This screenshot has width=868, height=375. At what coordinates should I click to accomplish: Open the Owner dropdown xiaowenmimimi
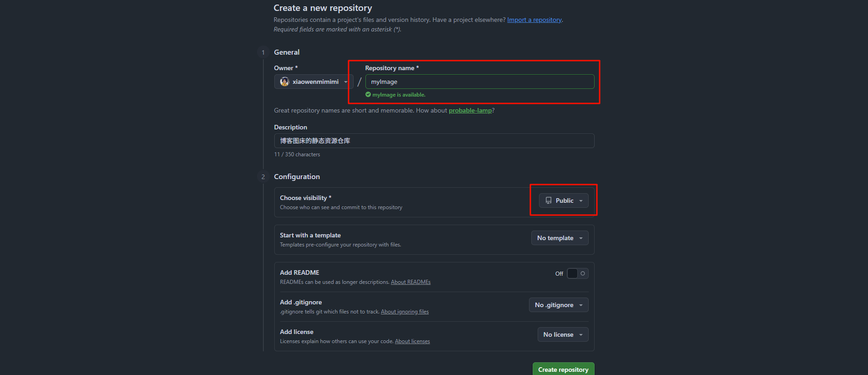coord(314,82)
